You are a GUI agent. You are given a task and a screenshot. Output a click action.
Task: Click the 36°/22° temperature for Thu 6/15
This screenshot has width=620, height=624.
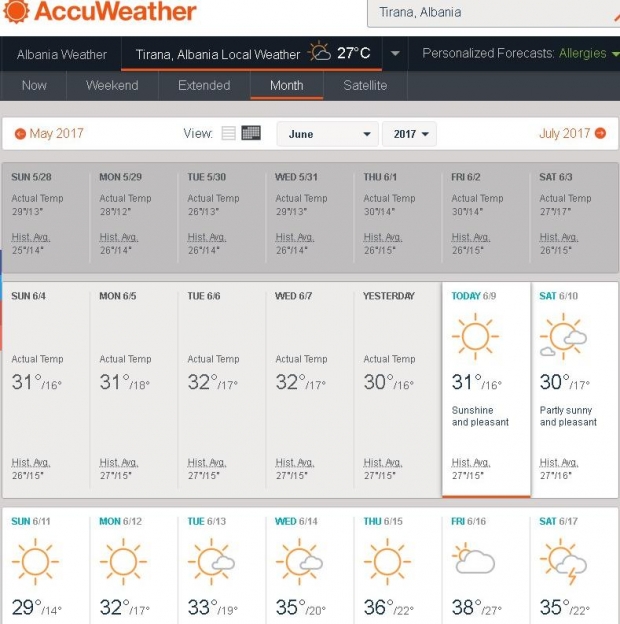389,608
